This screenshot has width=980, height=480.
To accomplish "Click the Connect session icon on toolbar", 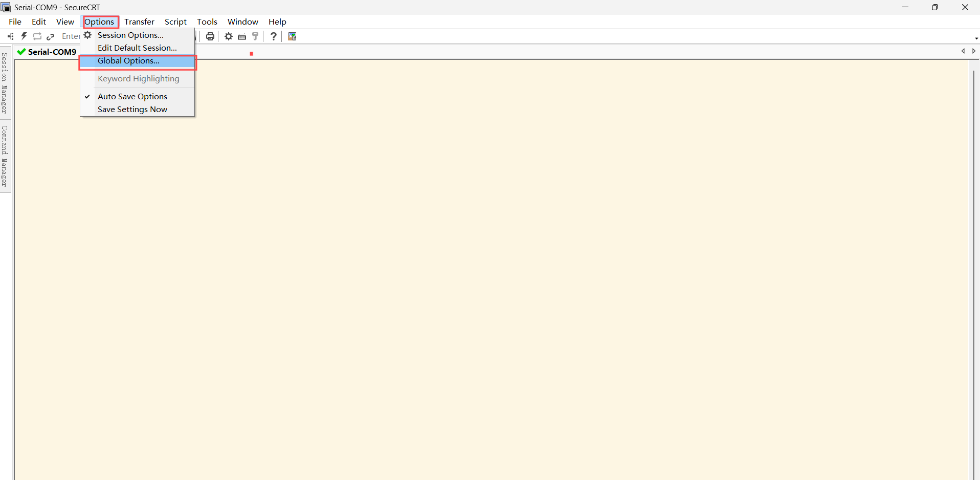I will [x=10, y=36].
